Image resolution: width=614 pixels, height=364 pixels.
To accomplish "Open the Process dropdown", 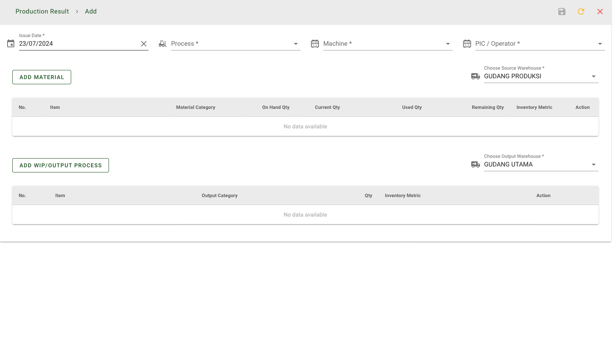I will [x=296, y=44].
